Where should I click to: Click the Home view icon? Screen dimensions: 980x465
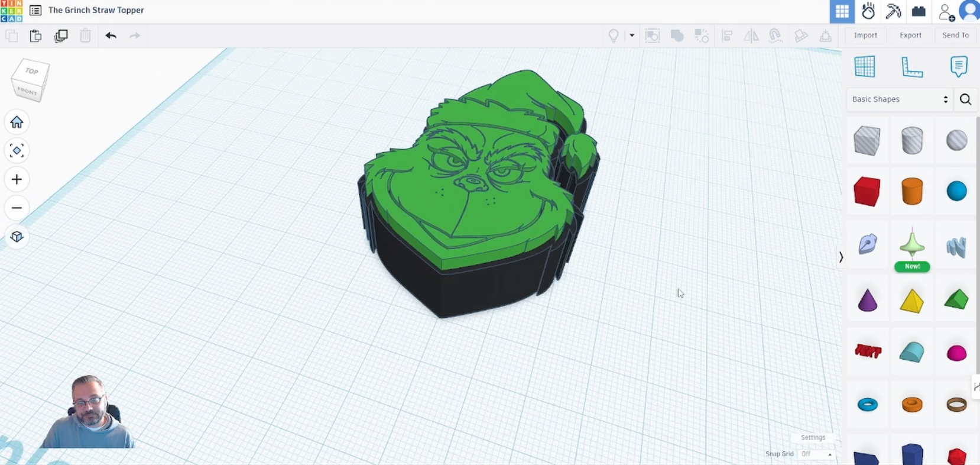(17, 122)
